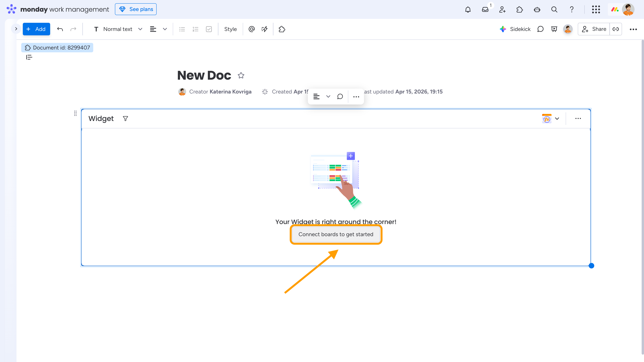Click the Document id 8299407 tag
This screenshot has width=644, height=362.
click(57, 48)
